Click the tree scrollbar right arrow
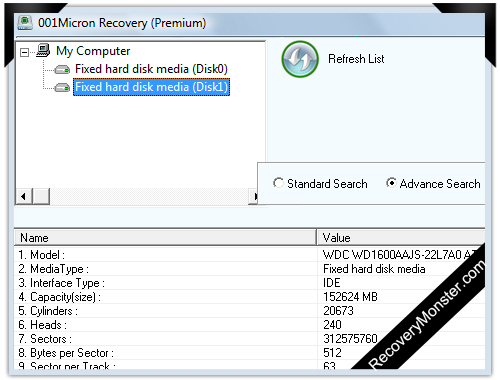This screenshot has height=380, width=500. [254, 196]
